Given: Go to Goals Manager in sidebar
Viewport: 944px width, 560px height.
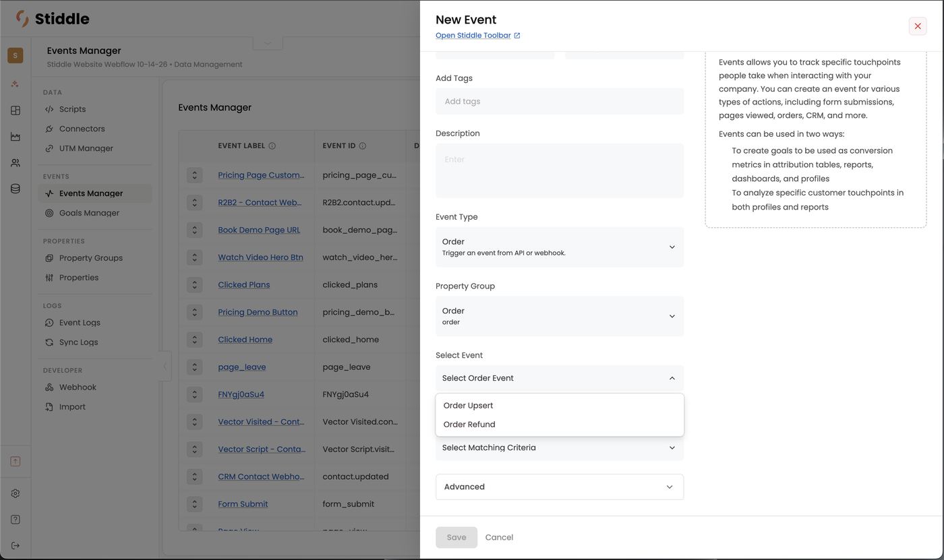Looking at the screenshot, I should (x=89, y=213).
